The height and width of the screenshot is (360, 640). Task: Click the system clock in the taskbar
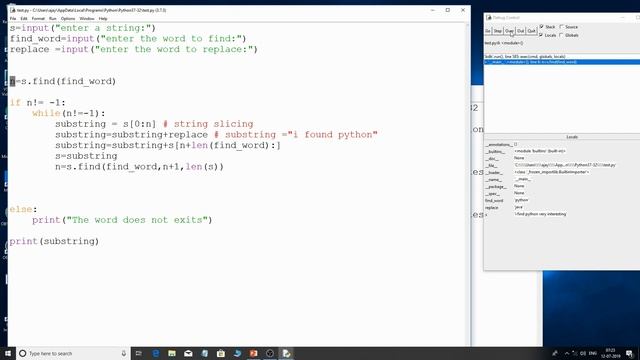pyautogui.click(x=611, y=353)
